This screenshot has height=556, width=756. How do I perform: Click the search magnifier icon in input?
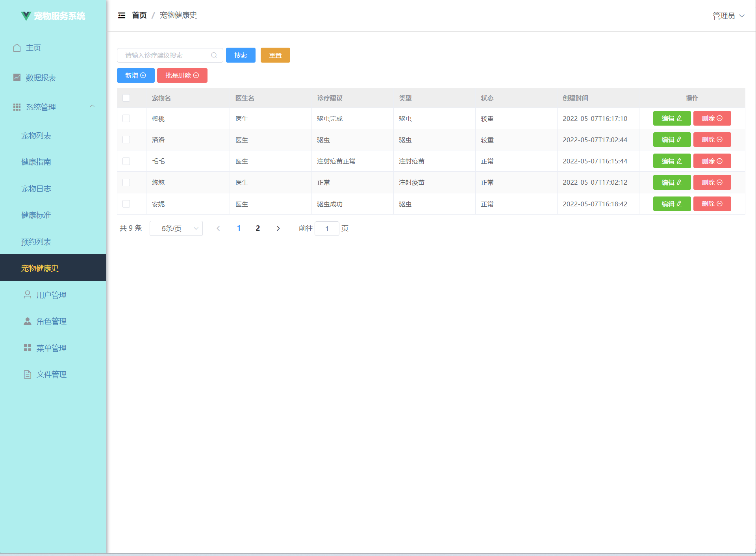pyautogui.click(x=214, y=55)
